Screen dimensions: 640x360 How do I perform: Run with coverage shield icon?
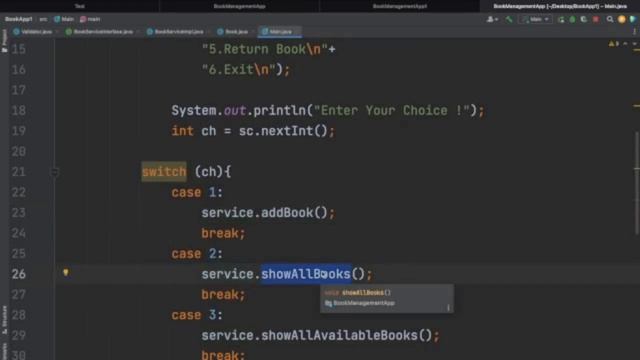point(584,19)
